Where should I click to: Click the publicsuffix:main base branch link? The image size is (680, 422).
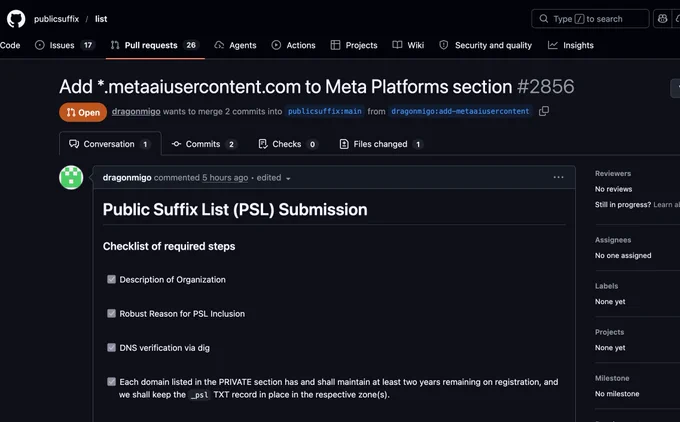(325, 111)
